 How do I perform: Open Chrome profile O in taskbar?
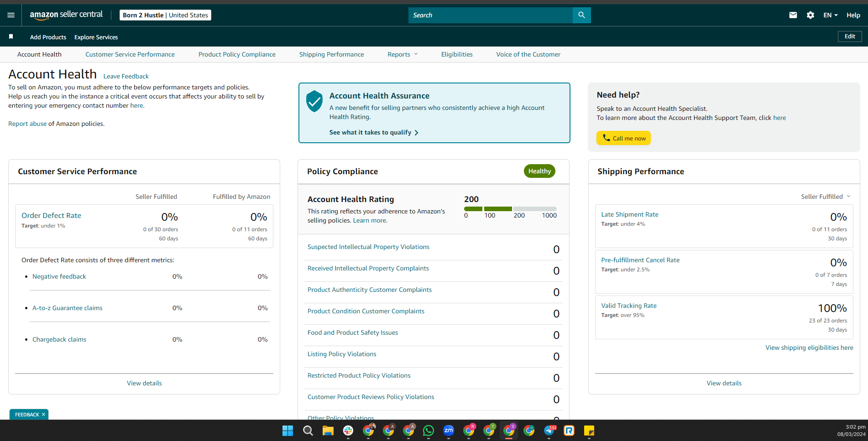[529, 431]
